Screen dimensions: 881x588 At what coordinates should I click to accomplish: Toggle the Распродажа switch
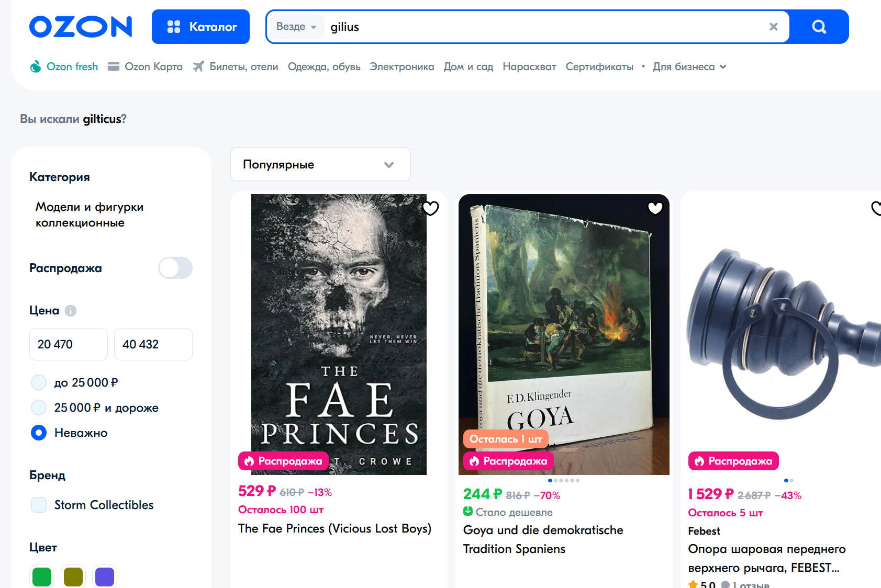pos(175,268)
